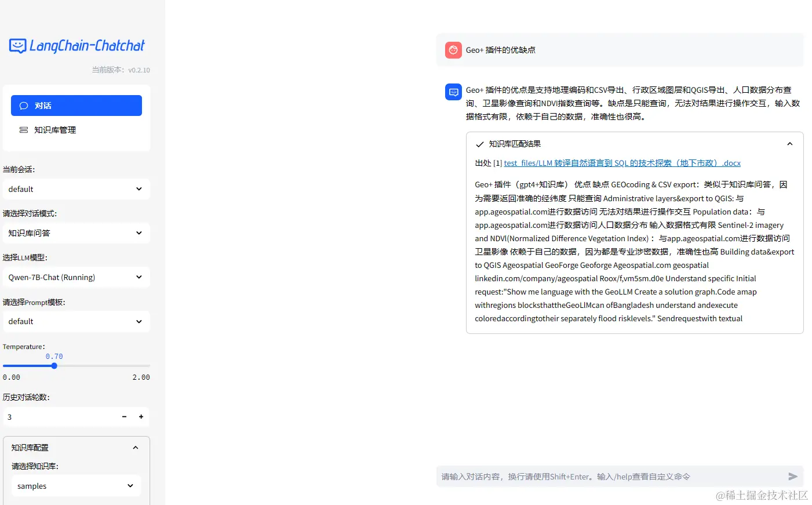Screen dimensions: 812x505
Task: Open the 请选择知识库 samples dropdown
Action: point(76,486)
